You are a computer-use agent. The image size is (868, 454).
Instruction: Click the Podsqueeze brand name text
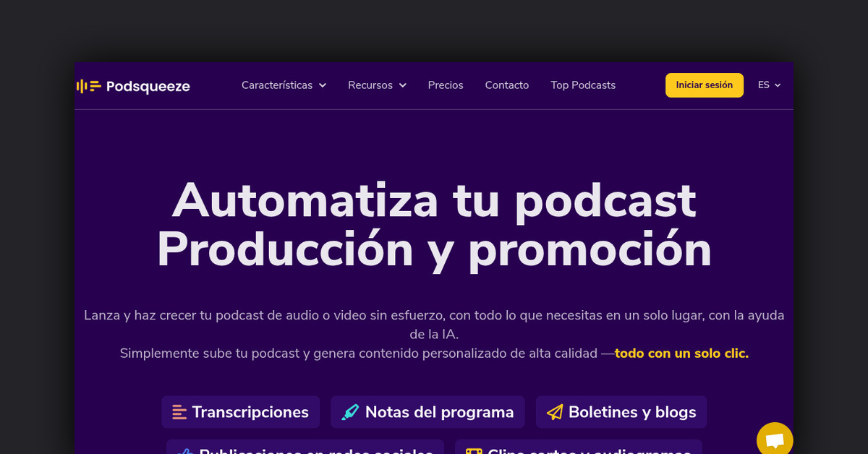[148, 86]
